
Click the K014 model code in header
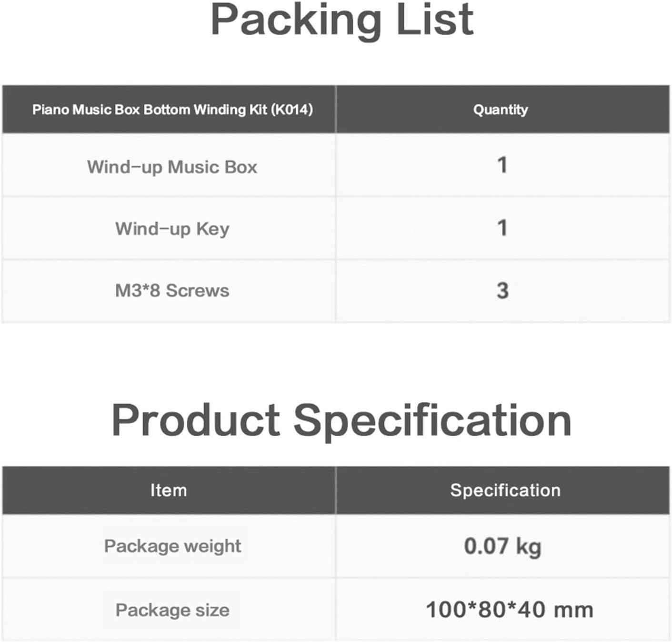pos(292,110)
